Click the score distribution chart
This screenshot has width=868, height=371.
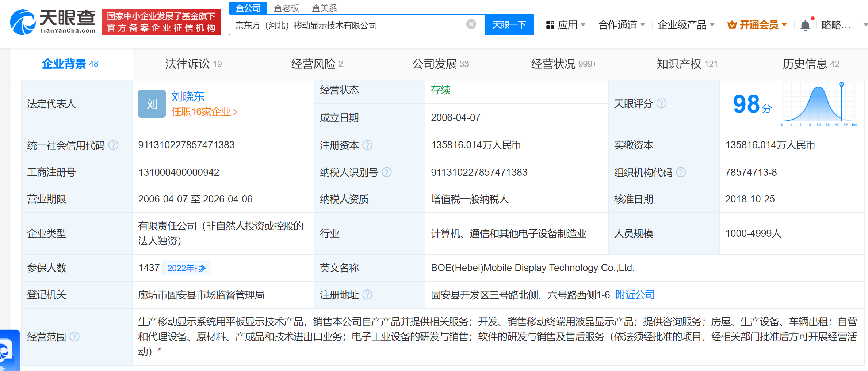click(x=819, y=104)
